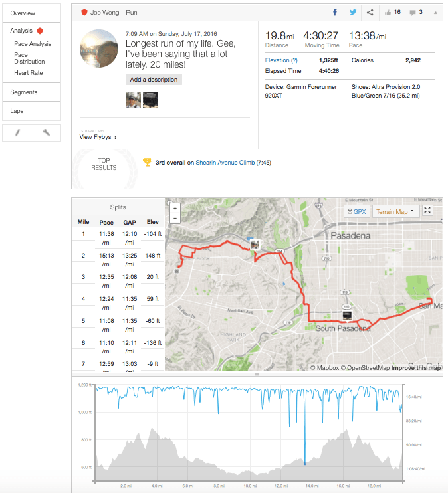Image resolution: width=448 pixels, height=493 pixels.
Task: Share activity on Facebook
Action: tap(334, 12)
